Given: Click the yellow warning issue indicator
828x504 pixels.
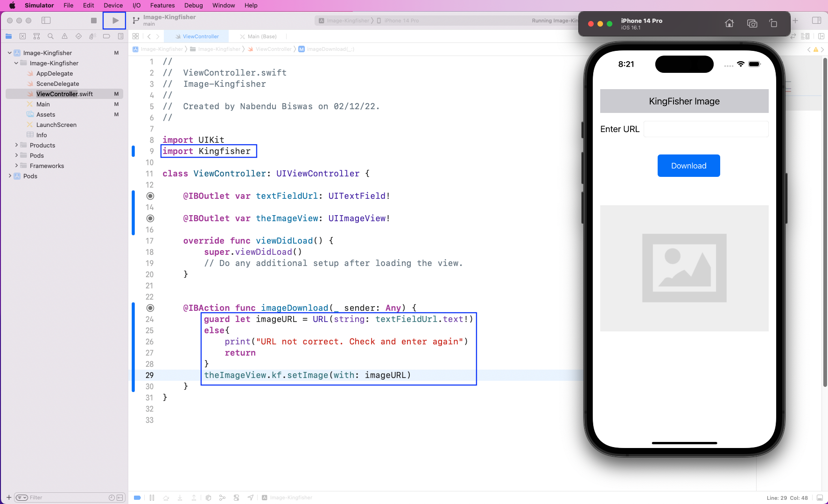Looking at the screenshot, I should (816, 49).
